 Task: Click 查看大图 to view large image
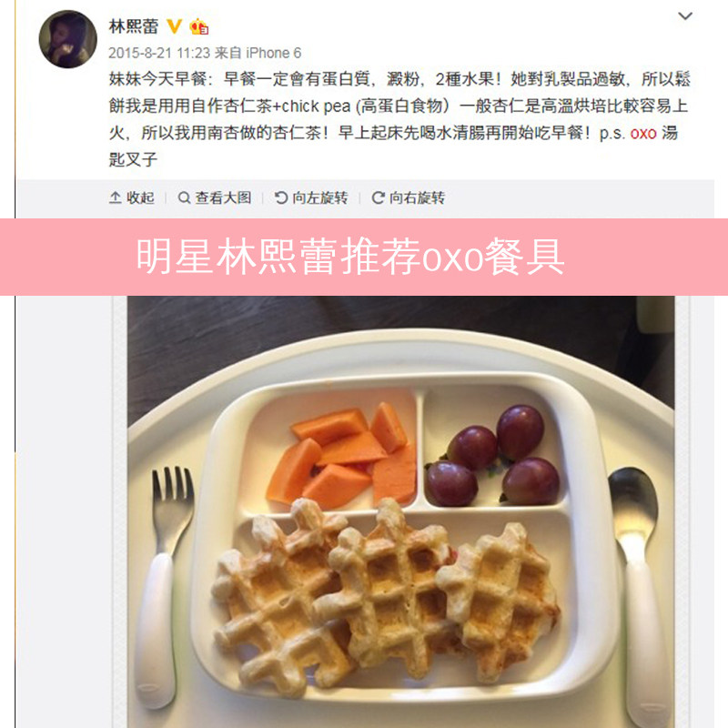tap(215, 197)
